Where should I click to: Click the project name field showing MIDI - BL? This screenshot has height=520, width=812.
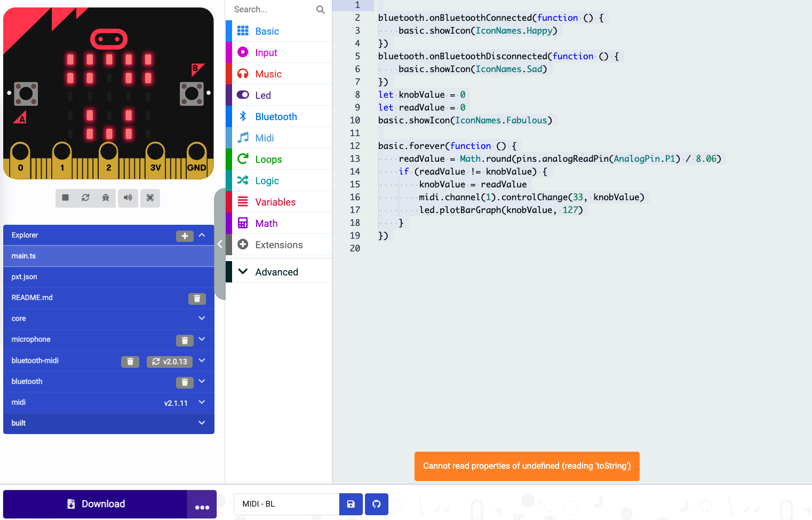[x=286, y=503]
